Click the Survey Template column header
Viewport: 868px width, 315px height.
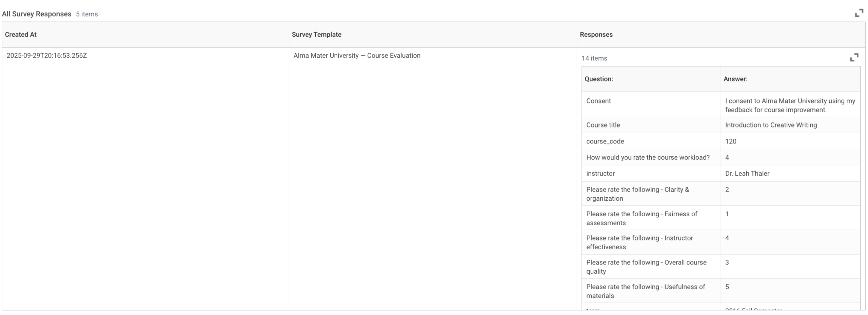click(x=316, y=35)
